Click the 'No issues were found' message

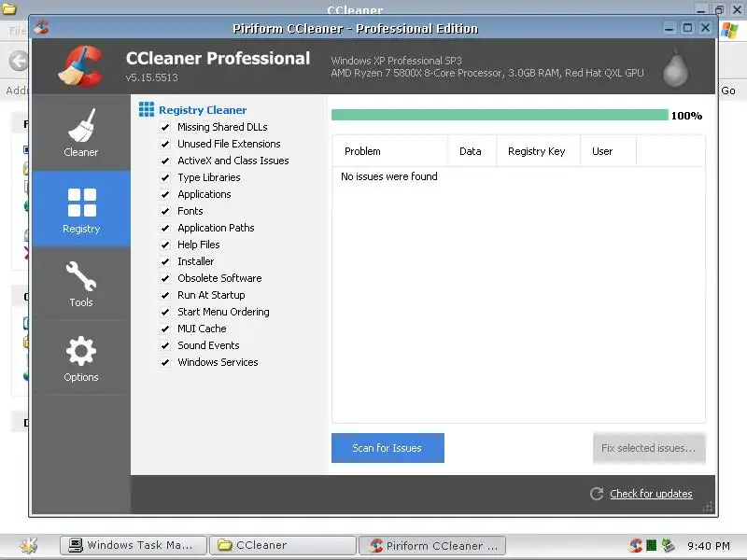pyautogui.click(x=388, y=176)
